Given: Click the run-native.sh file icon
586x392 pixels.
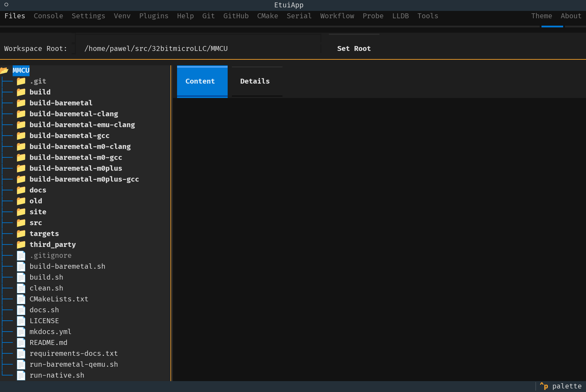Looking at the screenshot, I should click(x=21, y=375).
